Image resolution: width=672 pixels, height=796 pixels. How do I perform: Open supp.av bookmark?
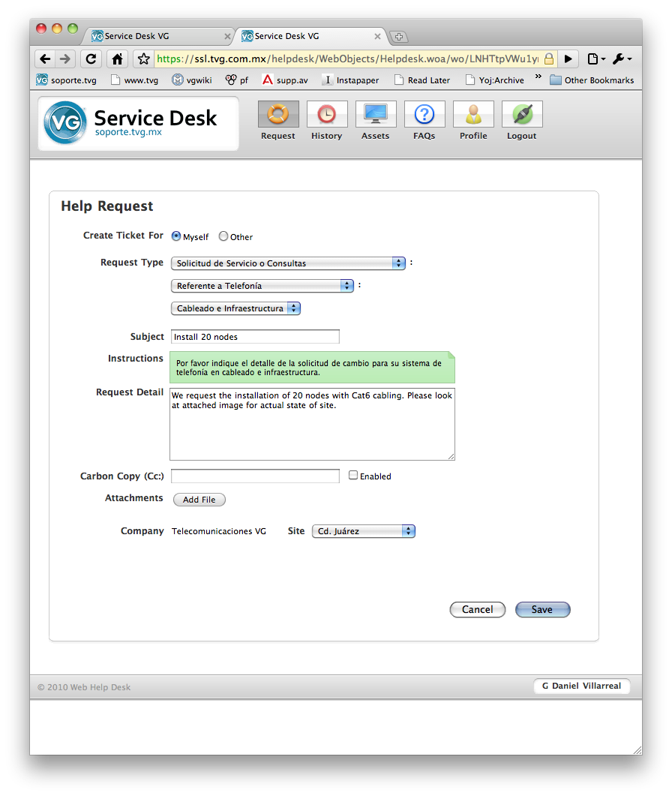[x=285, y=80]
